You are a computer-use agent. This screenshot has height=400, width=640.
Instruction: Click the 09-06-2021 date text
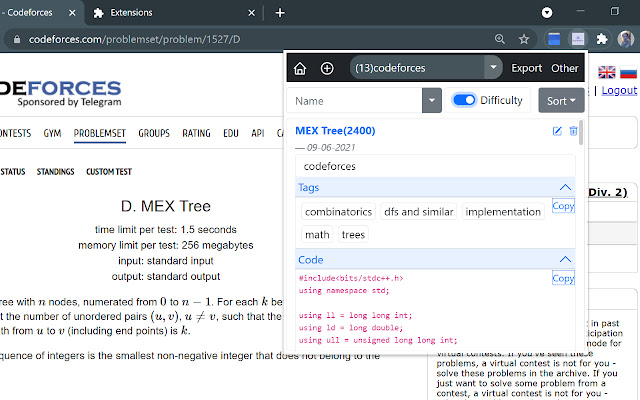[x=331, y=147]
